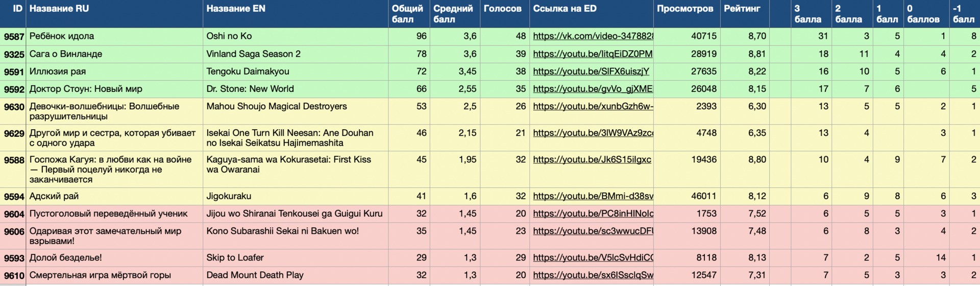Click the Jigokuraku ED YouTube link
The height and width of the screenshot is (286, 980).
(593, 196)
